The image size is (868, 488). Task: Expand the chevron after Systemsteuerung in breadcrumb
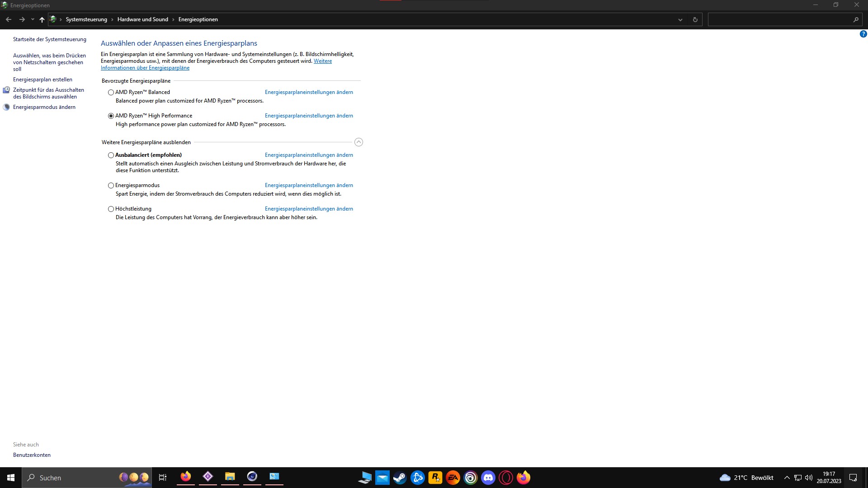[x=112, y=19]
